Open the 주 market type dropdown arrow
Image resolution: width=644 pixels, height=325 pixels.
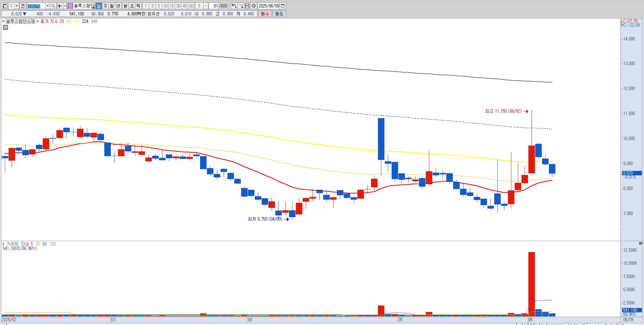point(16,6)
